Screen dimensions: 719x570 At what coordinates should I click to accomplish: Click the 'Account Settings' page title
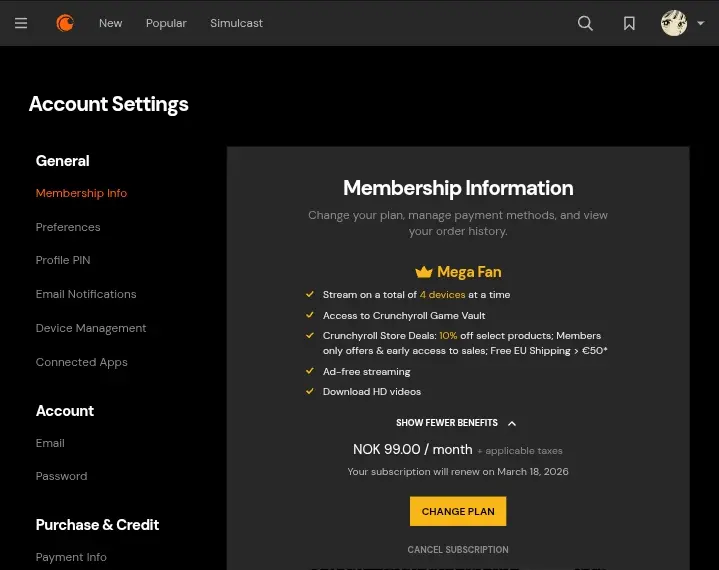click(x=109, y=104)
